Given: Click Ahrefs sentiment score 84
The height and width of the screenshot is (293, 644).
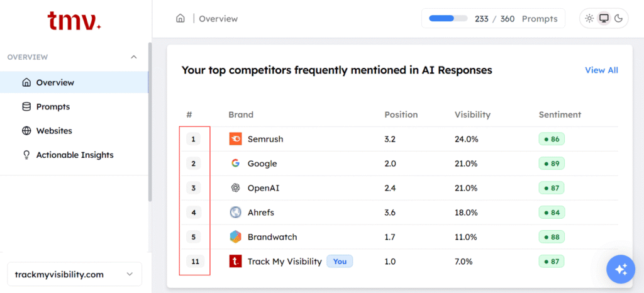Looking at the screenshot, I should 552,213.
